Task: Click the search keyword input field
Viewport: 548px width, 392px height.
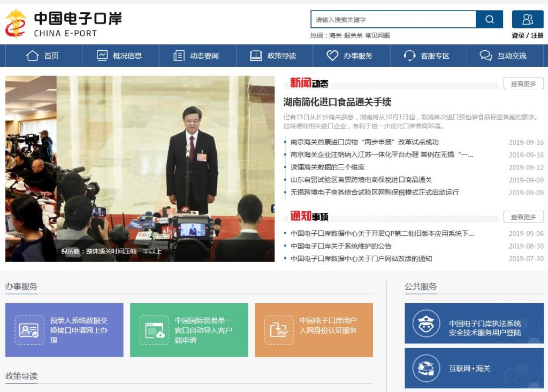Action: (393, 20)
